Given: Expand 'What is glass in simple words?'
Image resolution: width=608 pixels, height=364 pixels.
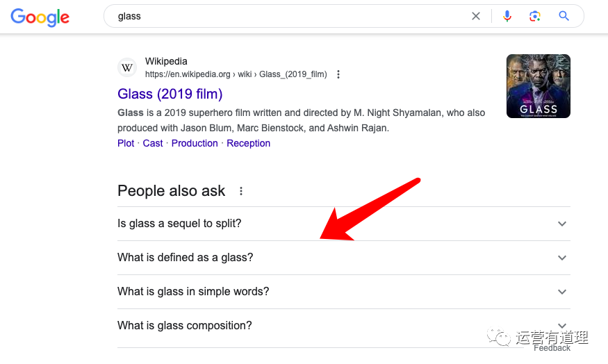Looking at the screenshot, I should pos(562,292).
